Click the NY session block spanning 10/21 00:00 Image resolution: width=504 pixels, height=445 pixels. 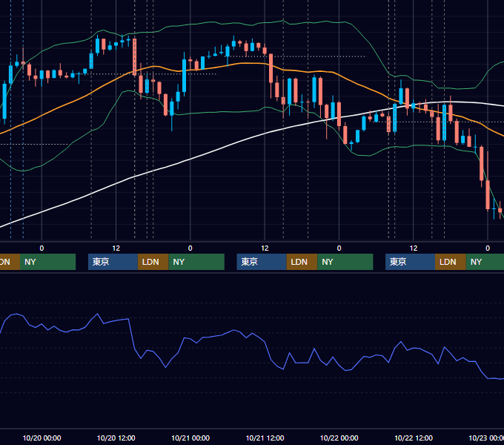point(196,262)
